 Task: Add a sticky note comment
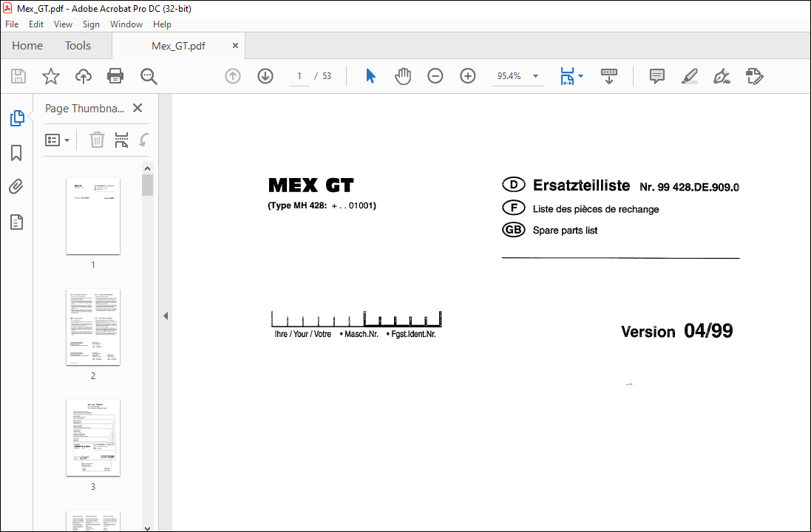click(657, 76)
